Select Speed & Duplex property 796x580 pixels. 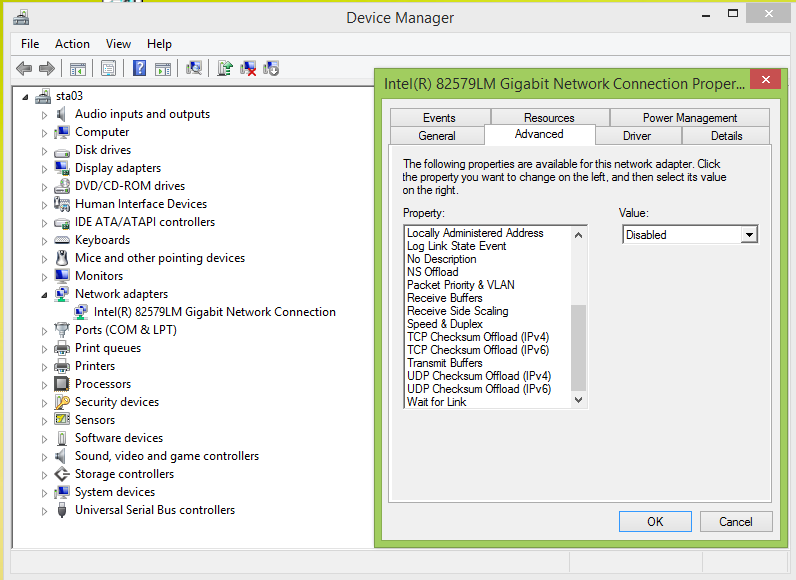(445, 324)
